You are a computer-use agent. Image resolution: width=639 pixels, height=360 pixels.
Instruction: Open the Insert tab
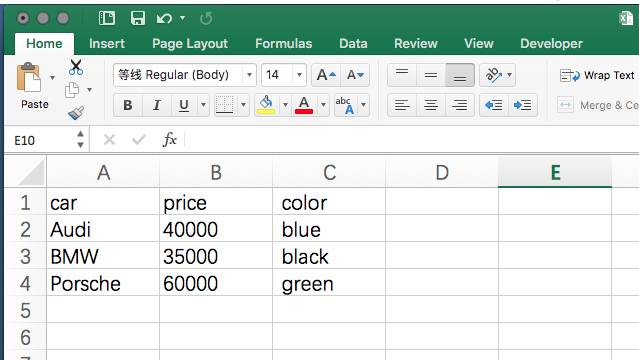click(x=107, y=44)
